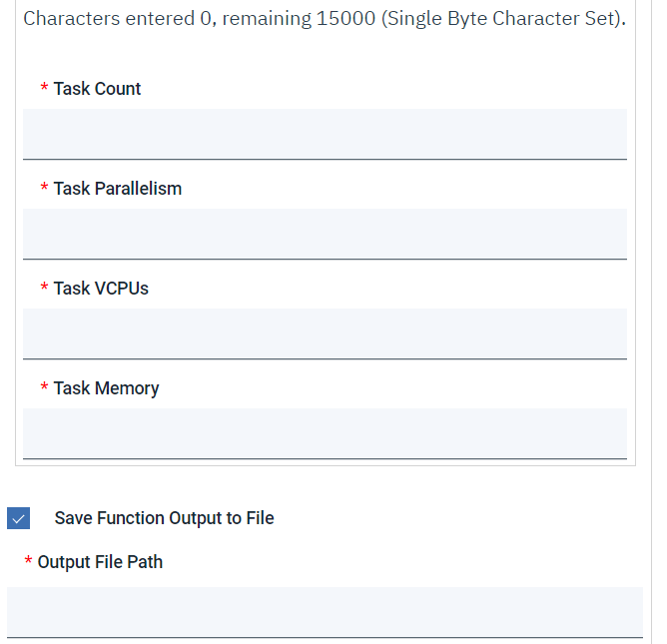Click the asterisk before Output File Path
The height and width of the screenshot is (644, 667).
[28, 563]
